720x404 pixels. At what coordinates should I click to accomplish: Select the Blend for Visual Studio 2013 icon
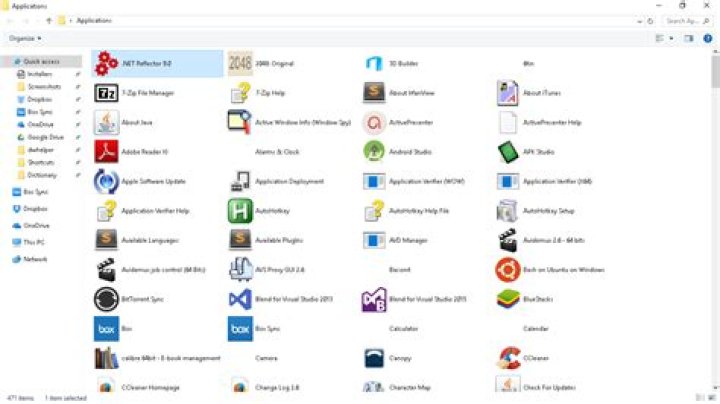[240, 299]
